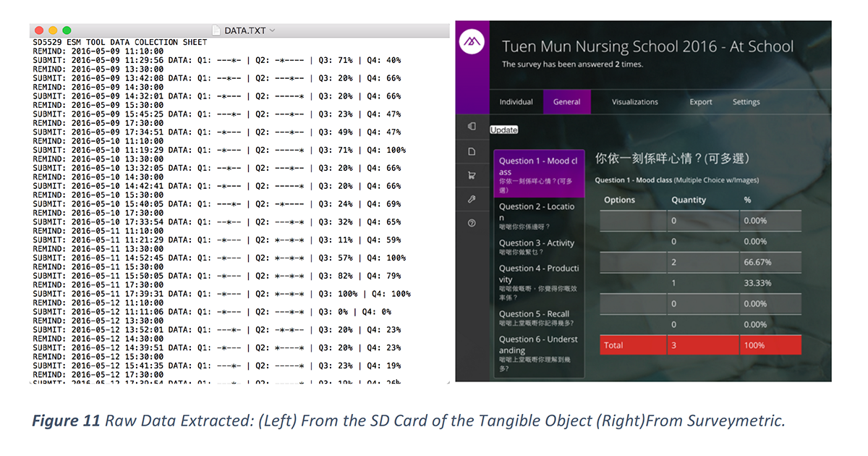
Task: Go to the Export tab
Action: click(700, 102)
